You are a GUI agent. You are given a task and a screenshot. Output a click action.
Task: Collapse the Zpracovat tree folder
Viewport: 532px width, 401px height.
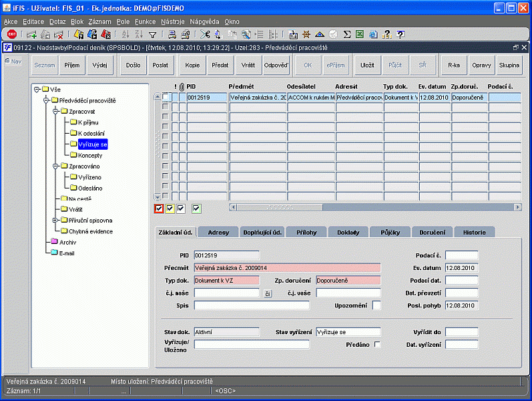(55, 111)
